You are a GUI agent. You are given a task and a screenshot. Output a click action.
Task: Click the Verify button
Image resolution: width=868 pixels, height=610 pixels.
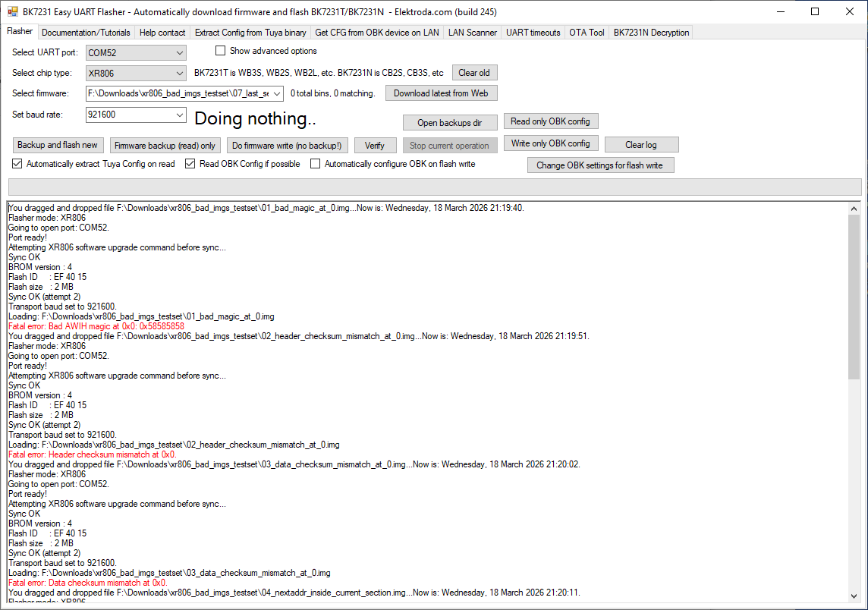[375, 145]
